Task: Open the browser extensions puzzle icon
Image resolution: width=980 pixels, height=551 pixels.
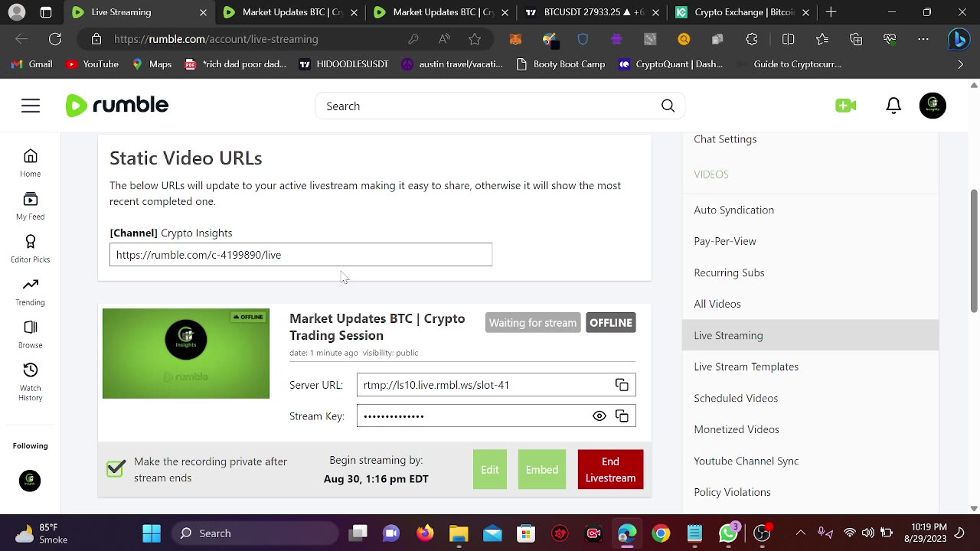Action: 751,39
